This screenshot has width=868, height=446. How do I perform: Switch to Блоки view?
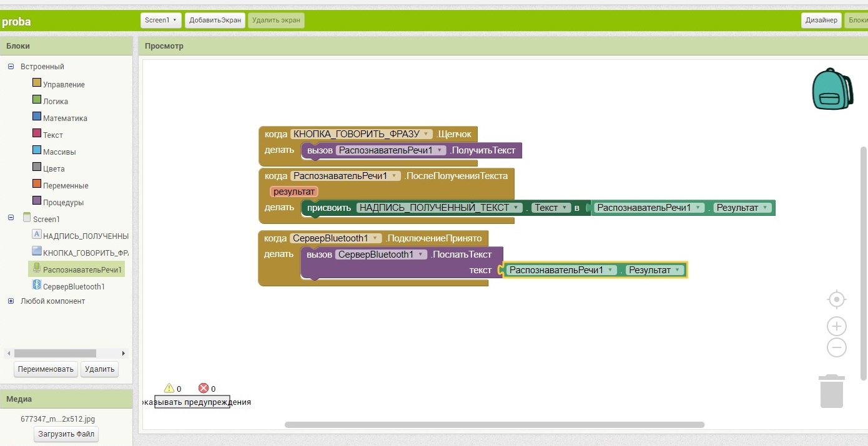(x=856, y=20)
